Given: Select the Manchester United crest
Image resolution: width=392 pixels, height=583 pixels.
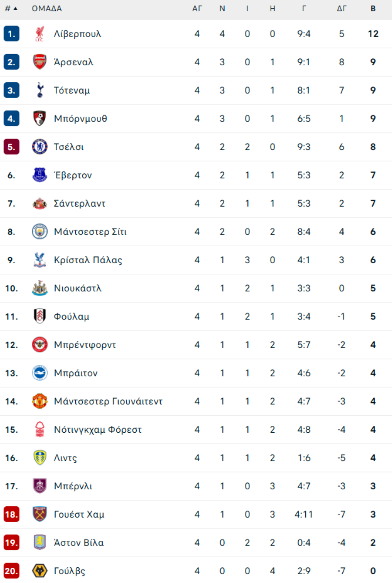Looking at the screenshot, I should pos(40,401).
